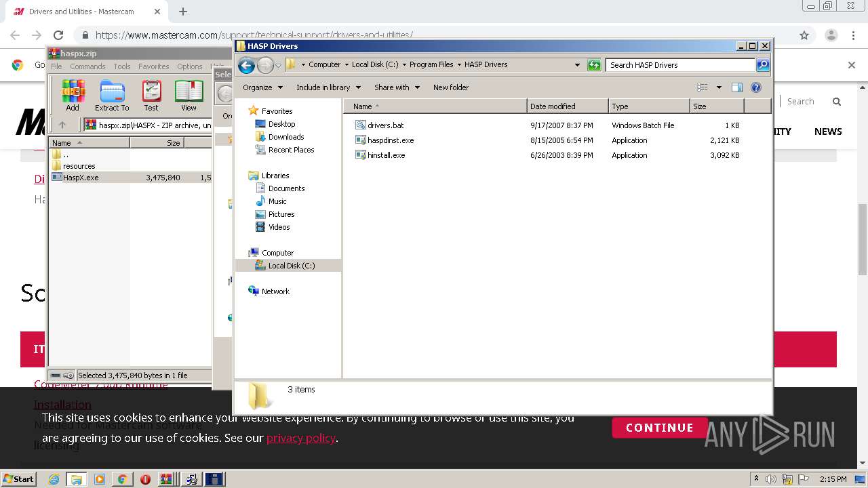Open a new Chrome tab
This screenshot has width=868, height=488.
pos(183,12)
